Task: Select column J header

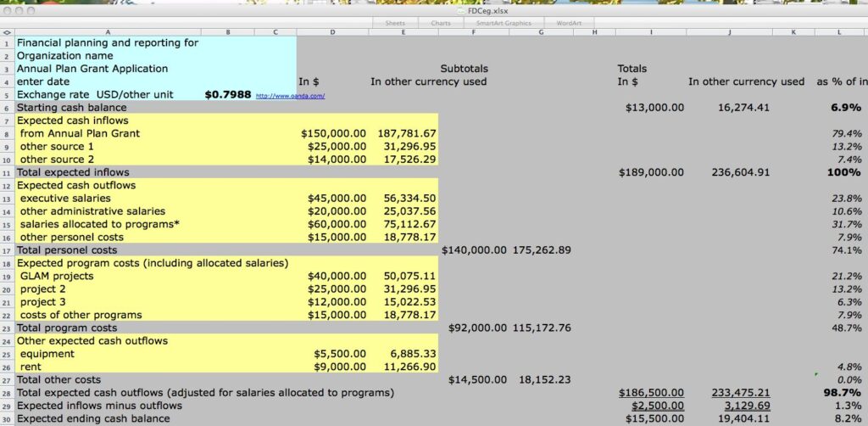Action: 730,33
